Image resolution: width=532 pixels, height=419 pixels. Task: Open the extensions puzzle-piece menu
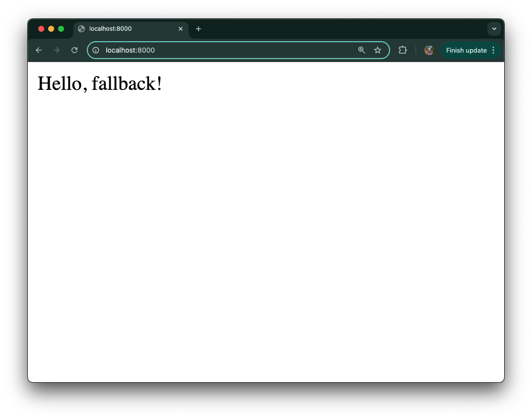tap(402, 50)
